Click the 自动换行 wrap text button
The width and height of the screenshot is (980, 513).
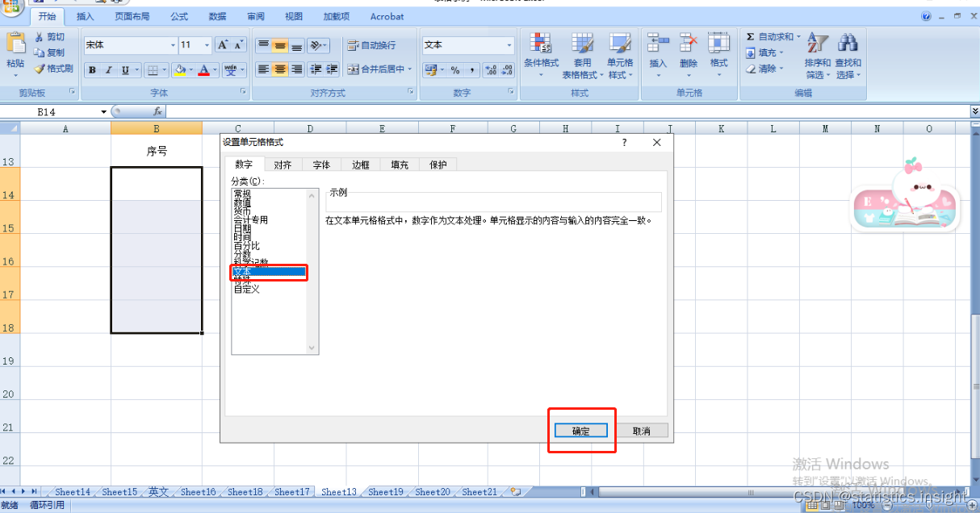(x=372, y=45)
